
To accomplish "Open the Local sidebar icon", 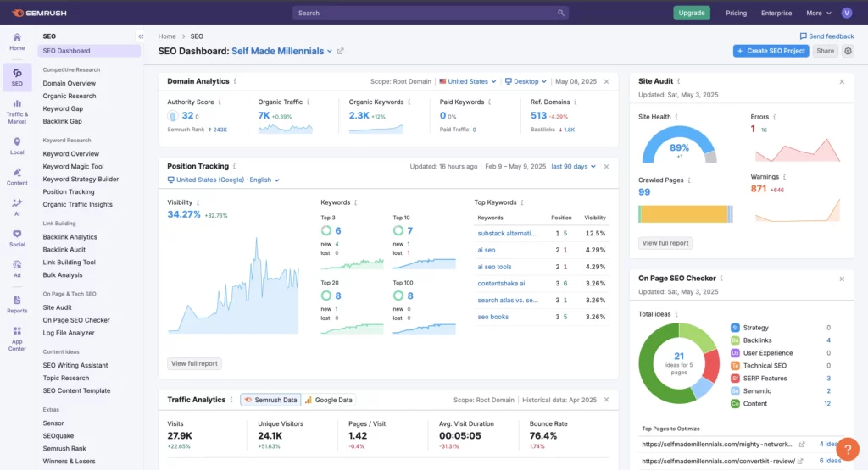I will 17,146.
